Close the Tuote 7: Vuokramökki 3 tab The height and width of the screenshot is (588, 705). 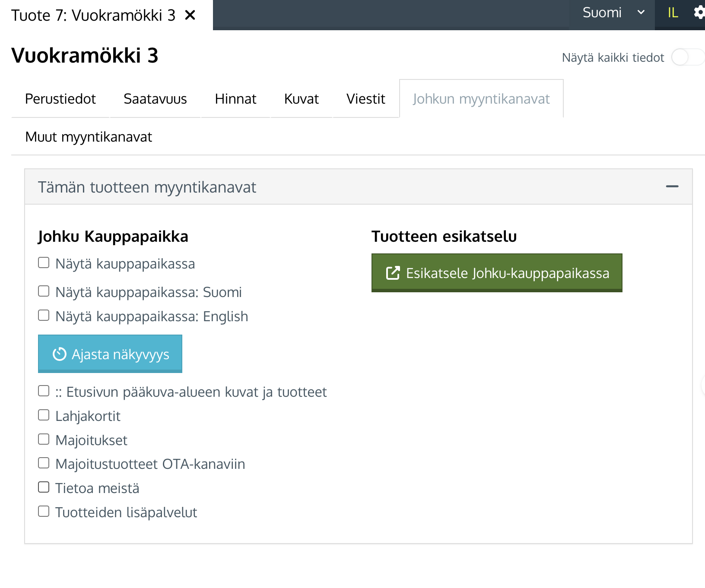point(190,15)
